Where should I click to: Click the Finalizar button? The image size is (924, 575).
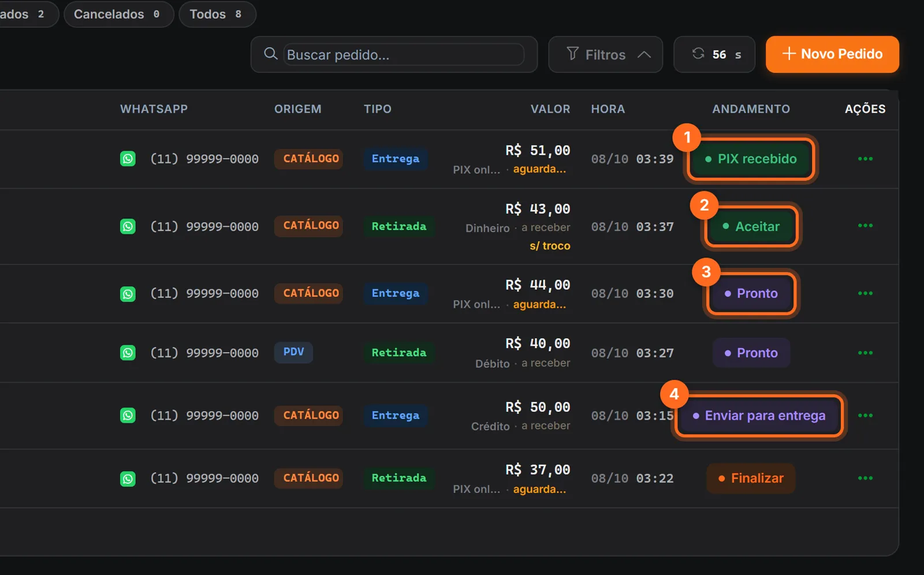[x=751, y=478]
